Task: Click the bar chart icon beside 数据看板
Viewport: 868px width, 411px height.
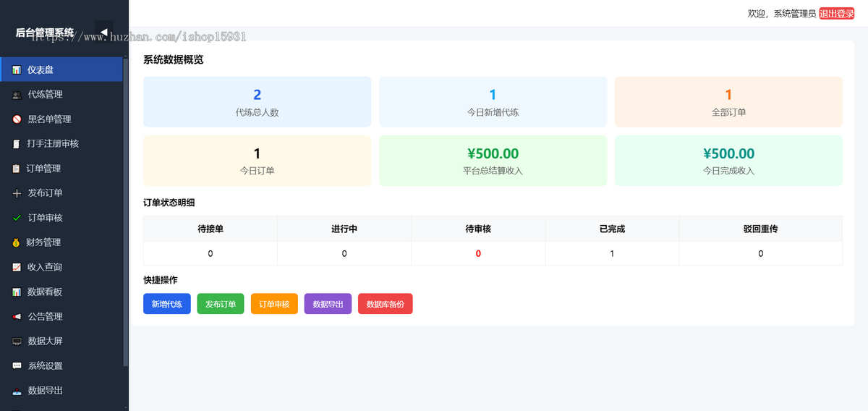Action: point(17,292)
